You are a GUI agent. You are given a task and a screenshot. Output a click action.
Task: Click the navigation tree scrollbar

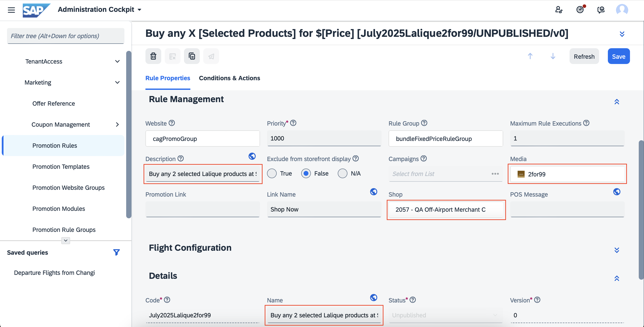129,135
